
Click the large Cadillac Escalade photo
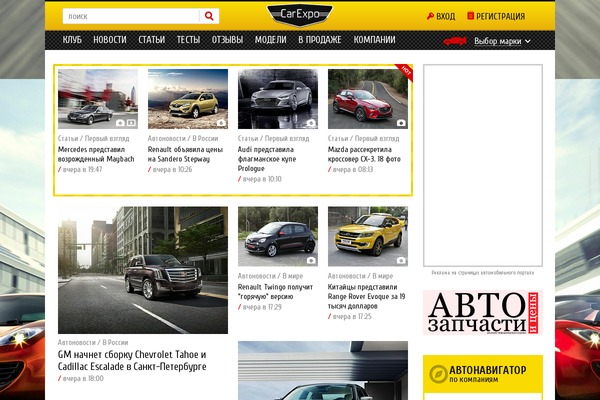[143, 270]
